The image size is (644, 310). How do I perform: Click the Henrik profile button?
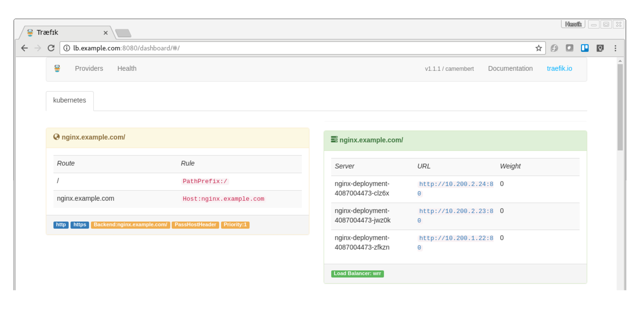(573, 24)
